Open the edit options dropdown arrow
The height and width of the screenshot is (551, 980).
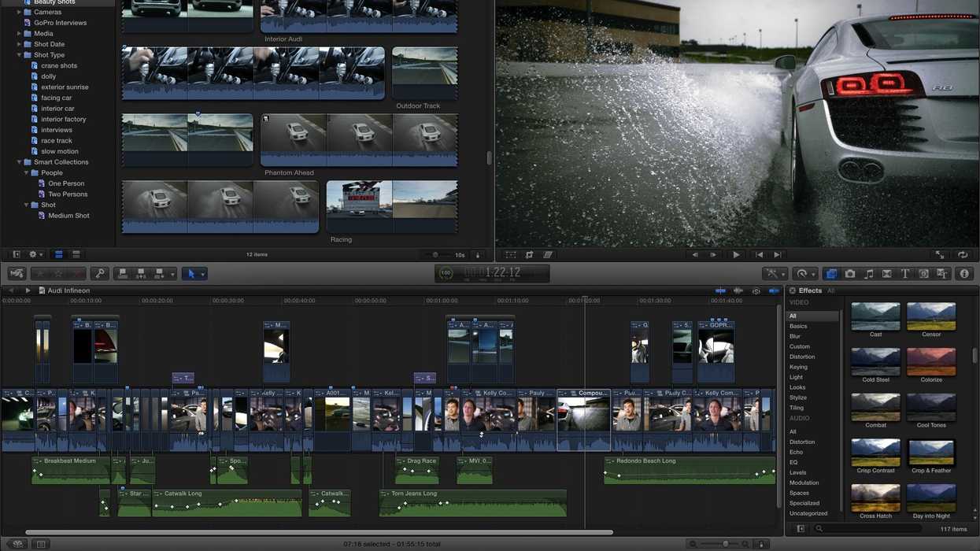click(x=172, y=275)
